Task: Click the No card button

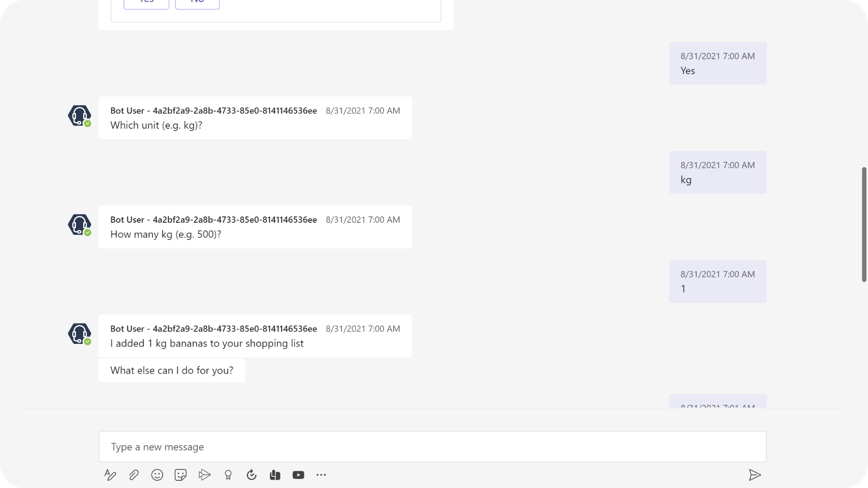Action: click(197, 4)
